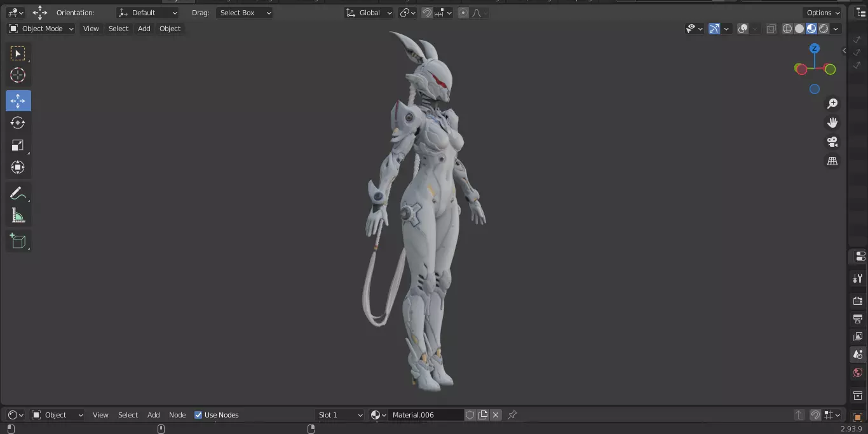
Task: Pick the Rotate tool
Action: click(x=18, y=123)
